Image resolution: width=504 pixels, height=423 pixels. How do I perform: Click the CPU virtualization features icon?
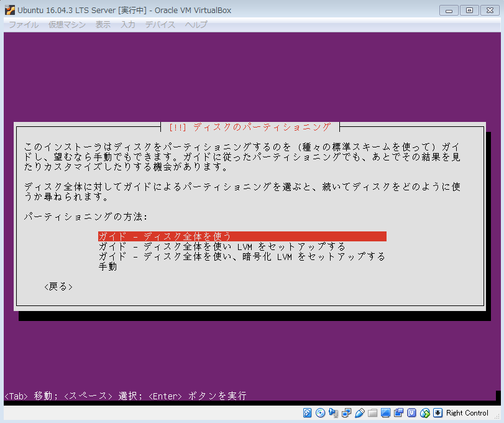(412, 413)
